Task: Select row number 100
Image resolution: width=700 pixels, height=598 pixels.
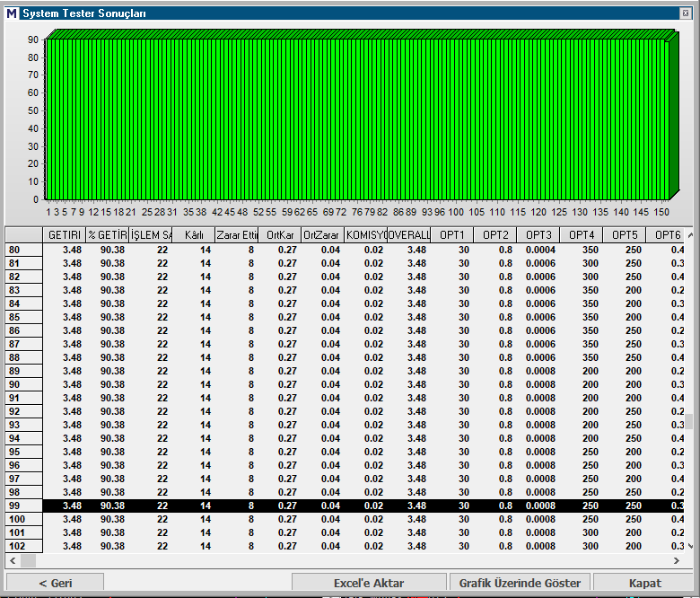Action: pos(23,519)
